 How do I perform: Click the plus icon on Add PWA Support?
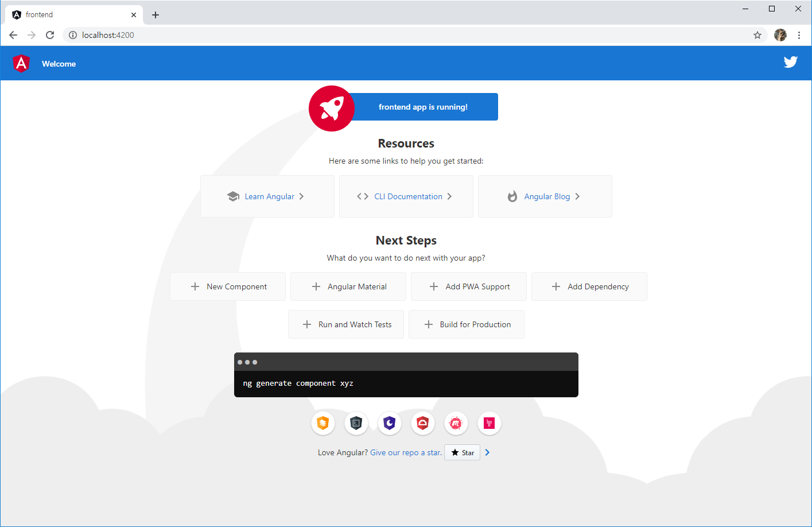434,286
